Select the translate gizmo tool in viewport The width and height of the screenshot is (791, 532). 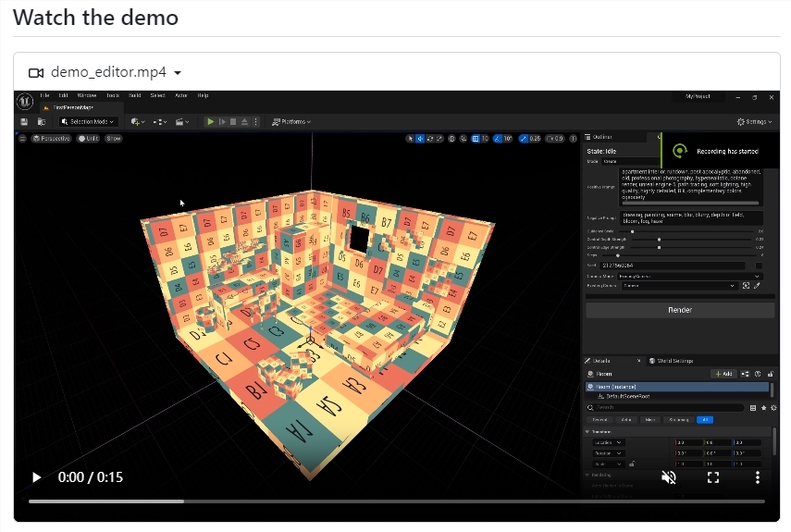[420, 139]
